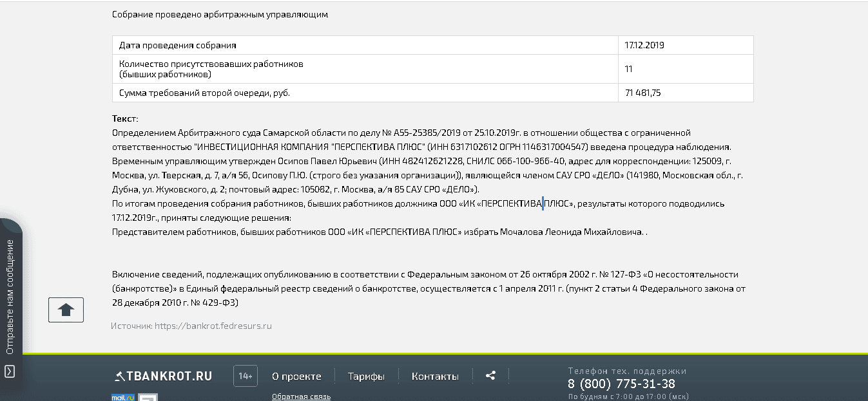Viewport: 868px width, 401px height.
Task: Open the share icon in footer
Action: (x=490, y=376)
